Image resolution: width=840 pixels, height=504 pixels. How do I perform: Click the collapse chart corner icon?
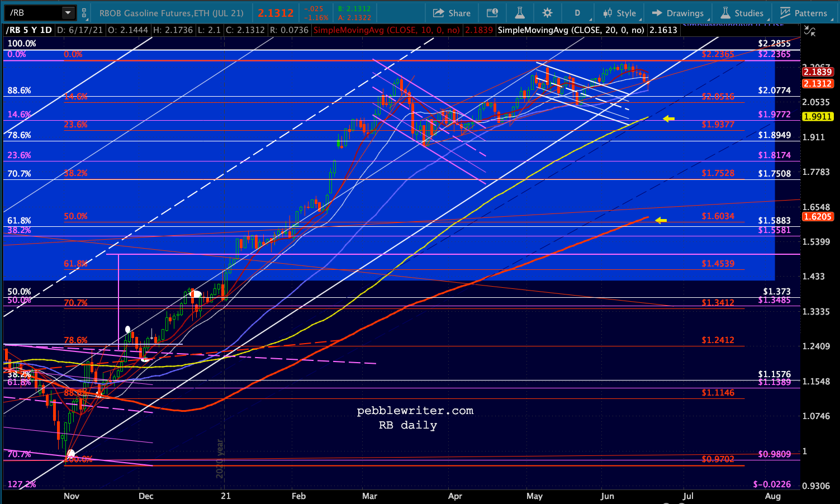[x=809, y=32]
